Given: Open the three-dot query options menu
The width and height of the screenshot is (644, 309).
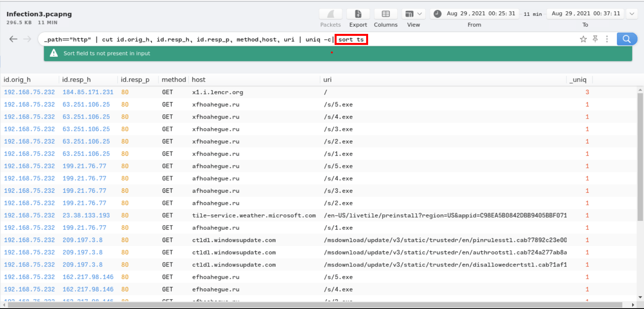Looking at the screenshot, I should [607, 39].
